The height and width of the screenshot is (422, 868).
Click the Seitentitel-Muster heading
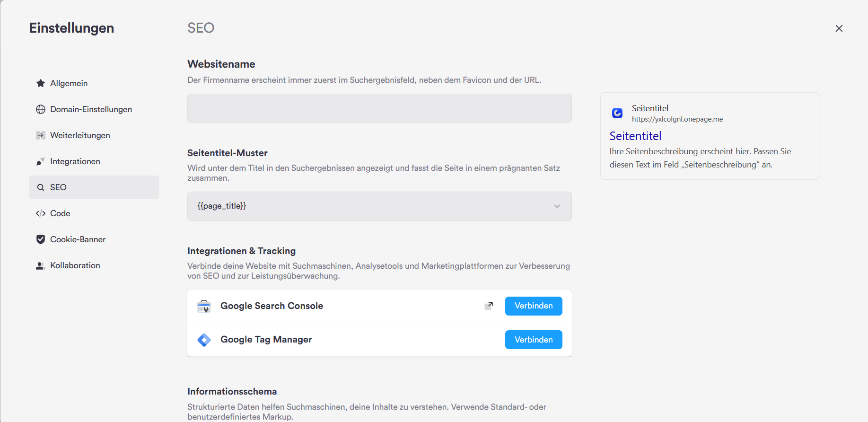tap(228, 153)
